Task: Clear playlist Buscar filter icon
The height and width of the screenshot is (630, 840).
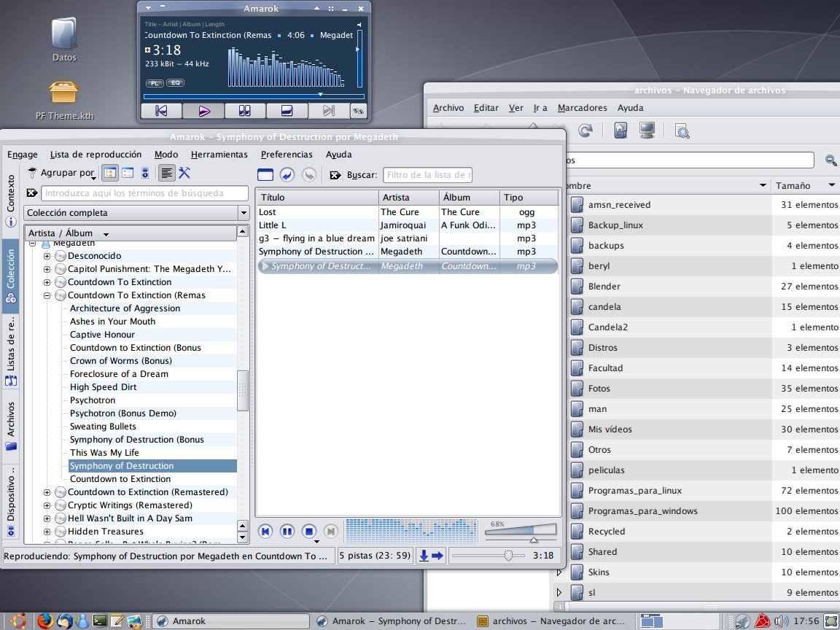Action: click(335, 175)
